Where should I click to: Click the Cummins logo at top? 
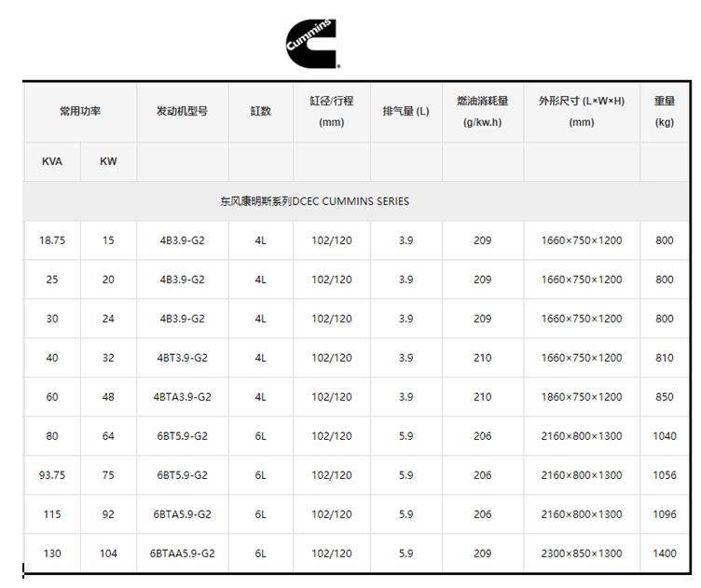click(312, 44)
